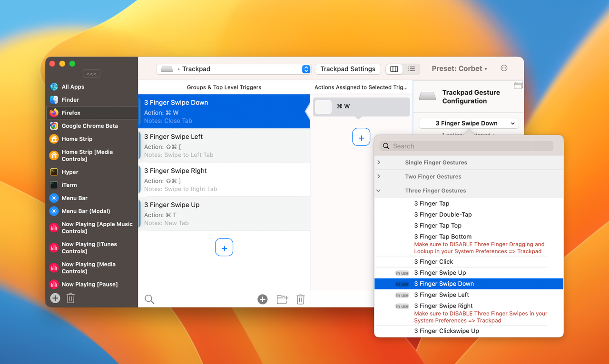This screenshot has width=609, height=364.
Task: Click the Finder app icon
Action: coord(54,100)
